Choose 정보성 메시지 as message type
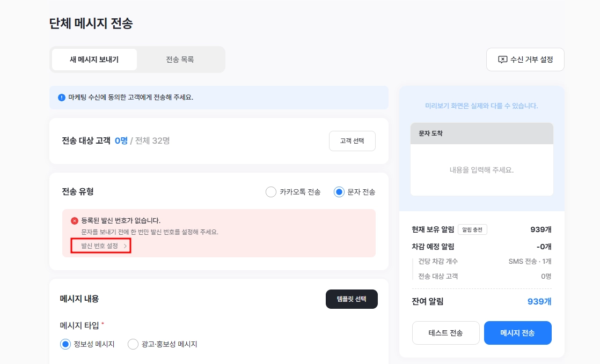 [x=65, y=344]
